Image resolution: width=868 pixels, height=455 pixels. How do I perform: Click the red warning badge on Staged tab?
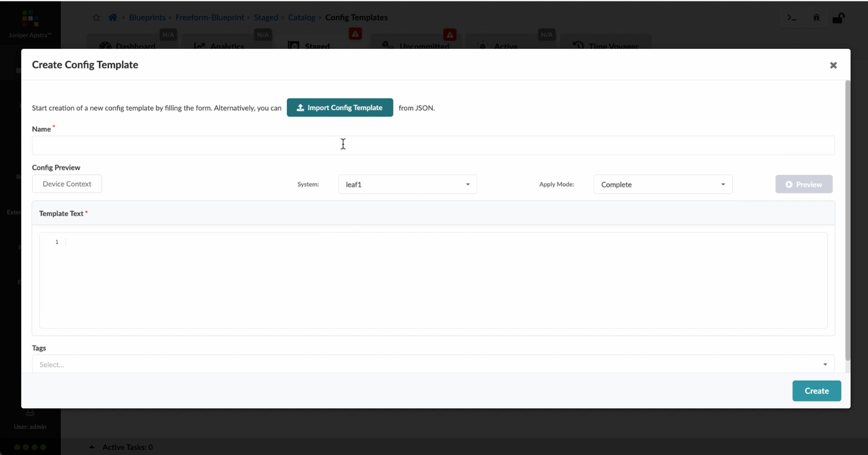(355, 34)
